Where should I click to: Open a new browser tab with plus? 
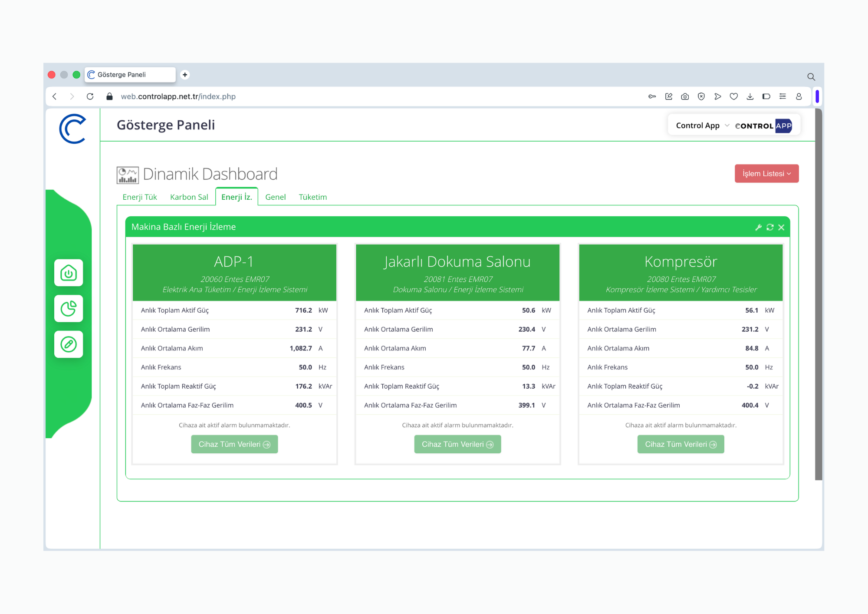[x=185, y=75]
